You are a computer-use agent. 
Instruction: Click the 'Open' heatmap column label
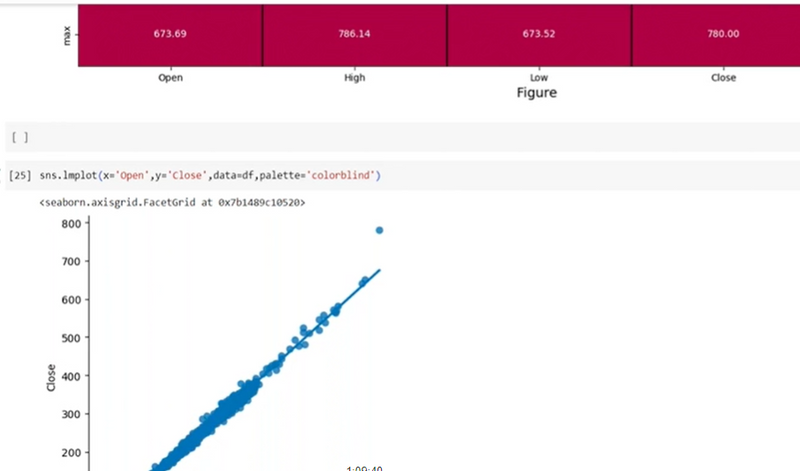point(170,77)
